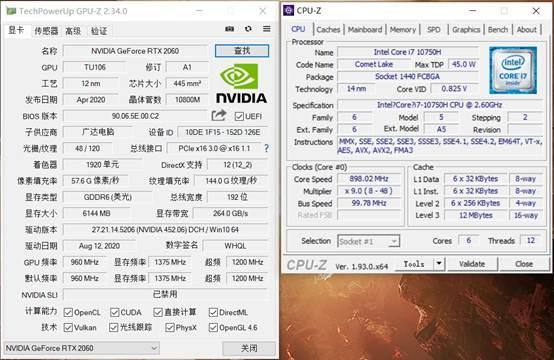Click the Multiplier value x 9.0
The height and width of the screenshot is (360, 554).
(x=369, y=191)
